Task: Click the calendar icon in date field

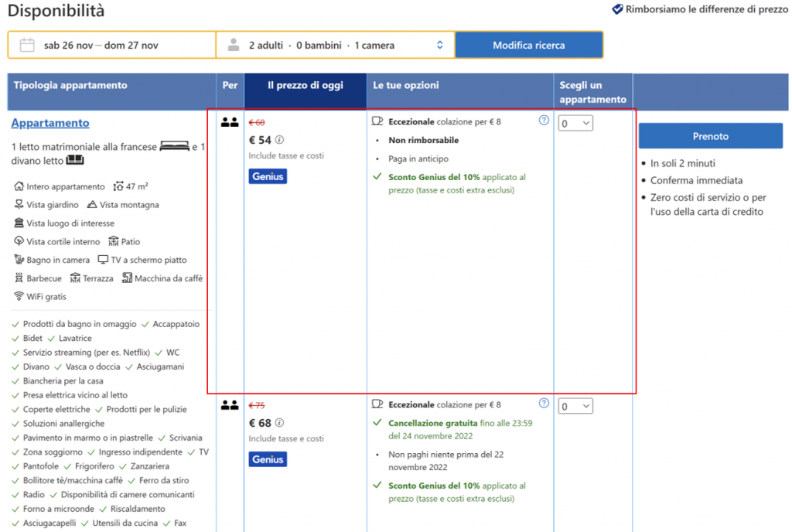Action: (x=27, y=45)
